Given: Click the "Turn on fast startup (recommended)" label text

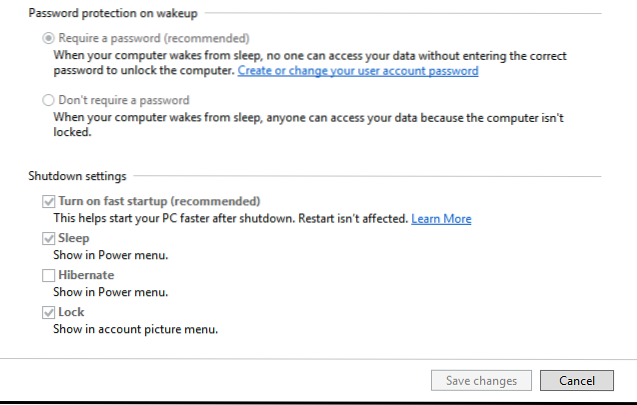Looking at the screenshot, I should (x=160, y=201).
